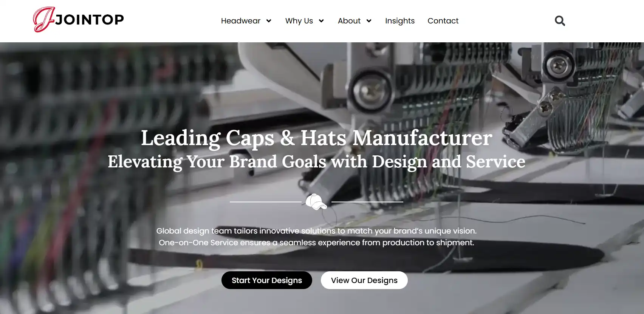
Task: Click the Leading Caps & Hats Manufacturer heading
Action: (317, 138)
